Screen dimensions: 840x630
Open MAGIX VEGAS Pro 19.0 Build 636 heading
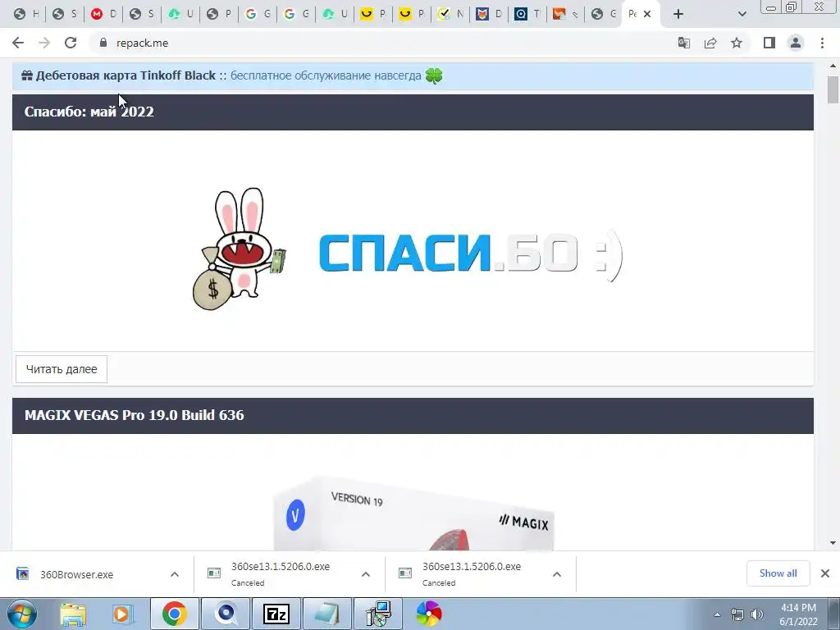tap(134, 415)
